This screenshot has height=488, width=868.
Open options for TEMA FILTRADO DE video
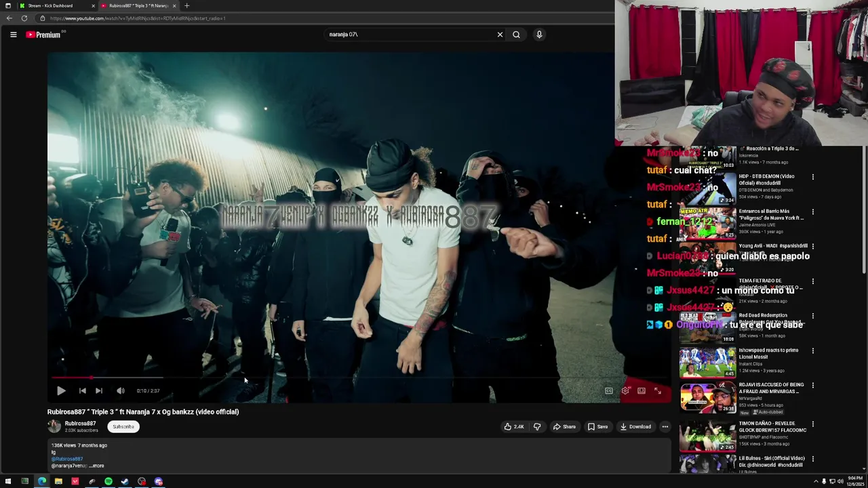coord(813,281)
